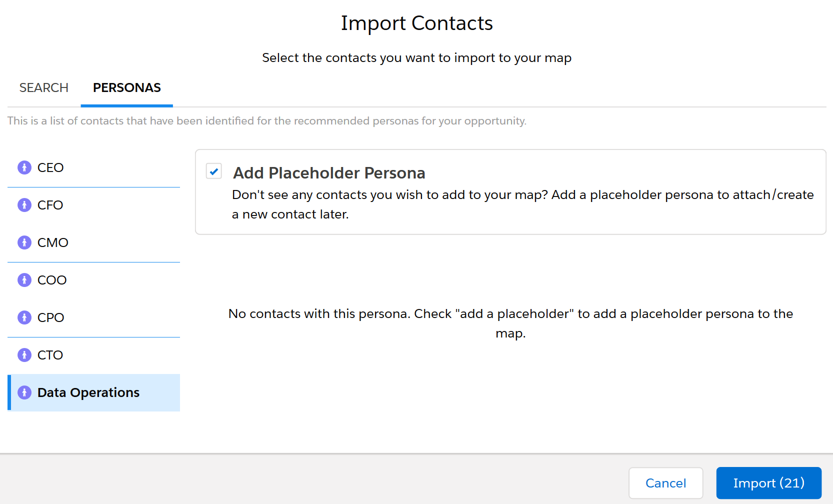Click the CEO persona icon
The height and width of the screenshot is (504, 833).
click(x=24, y=167)
